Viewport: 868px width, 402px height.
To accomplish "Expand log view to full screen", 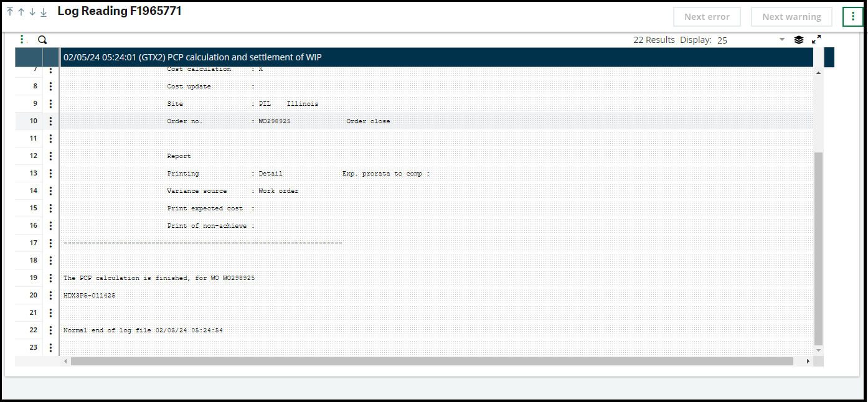I will click(x=816, y=39).
